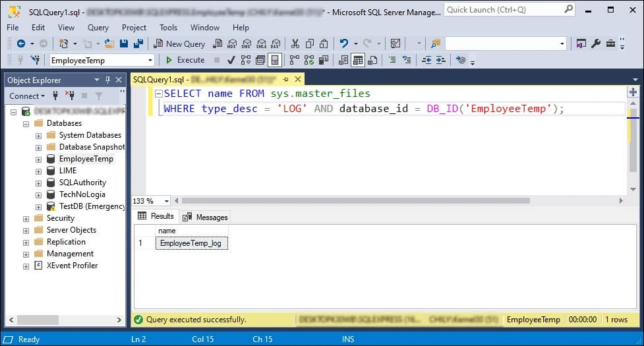Image resolution: width=644 pixels, height=346 pixels.
Task: Expand the EmployeeTemp database node
Action: tap(38, 159)
